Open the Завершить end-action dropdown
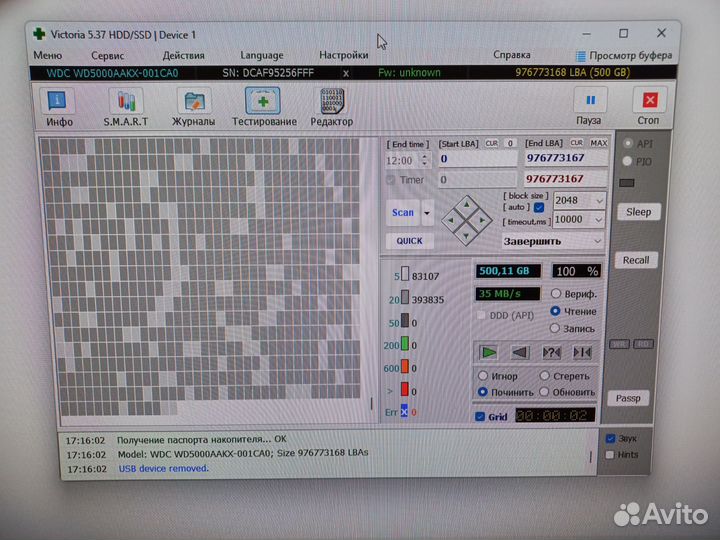This screenshot has height=540, width=720. tap(597, 241)
